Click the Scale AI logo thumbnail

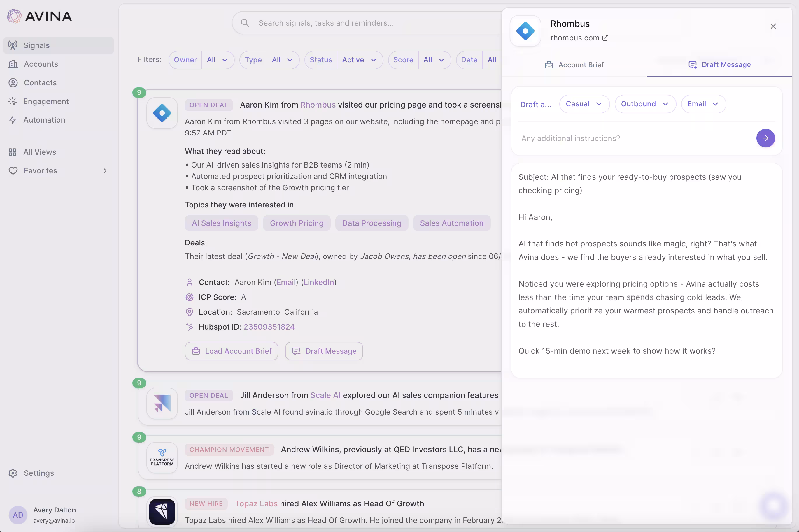click(162, 404)
